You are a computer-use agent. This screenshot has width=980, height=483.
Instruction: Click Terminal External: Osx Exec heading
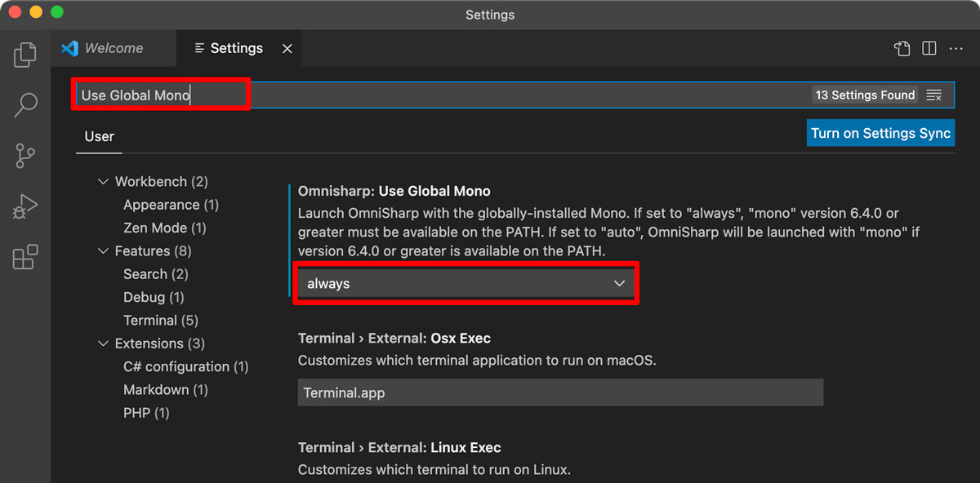[394, 338]
